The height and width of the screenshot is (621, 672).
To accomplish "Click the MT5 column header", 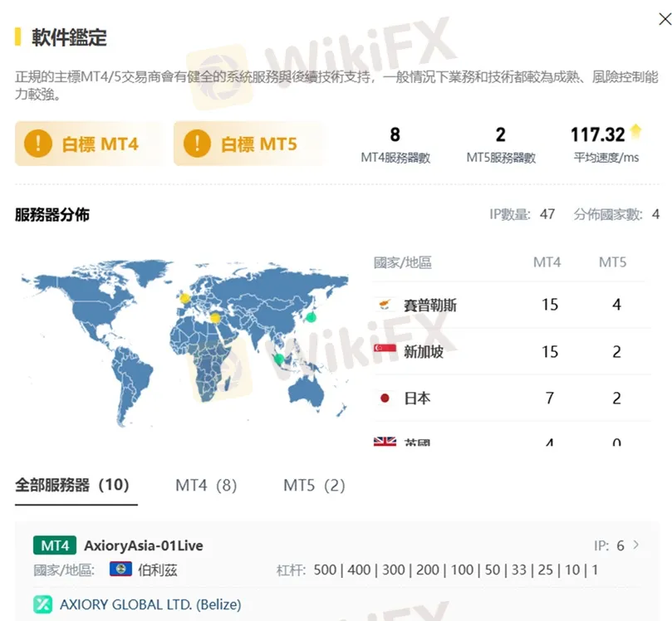I will click(612, 262).
